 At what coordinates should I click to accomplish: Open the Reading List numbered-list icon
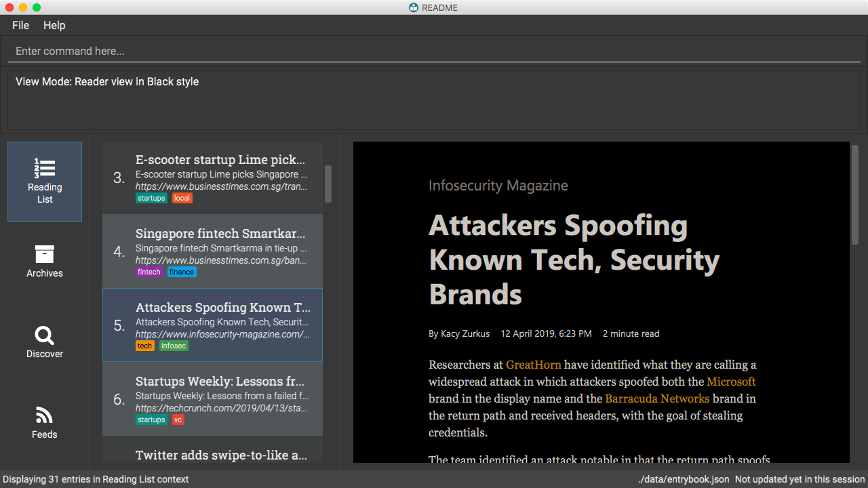pyautogui.click(x=45, y=168)
